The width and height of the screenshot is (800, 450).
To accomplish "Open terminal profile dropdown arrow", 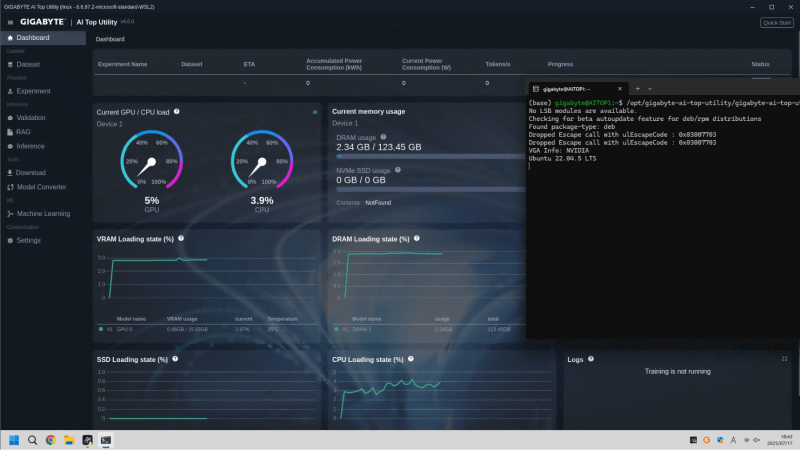I will (650, 89).
